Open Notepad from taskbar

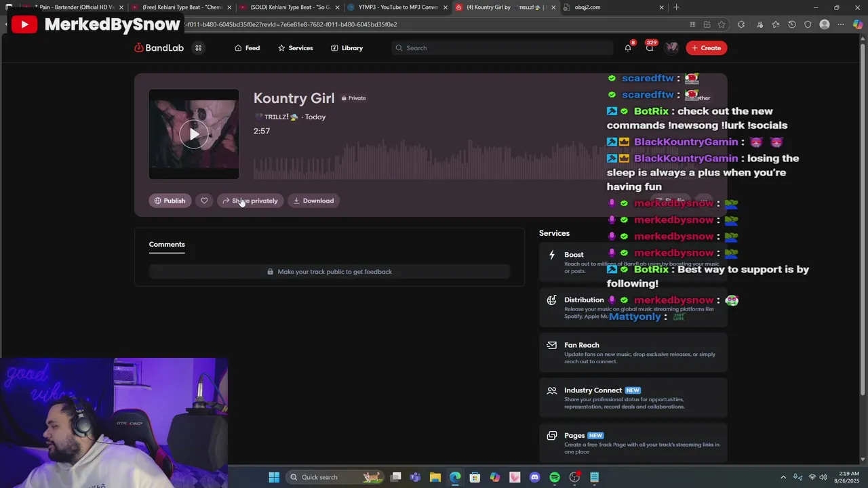click(x=594, y=477)
